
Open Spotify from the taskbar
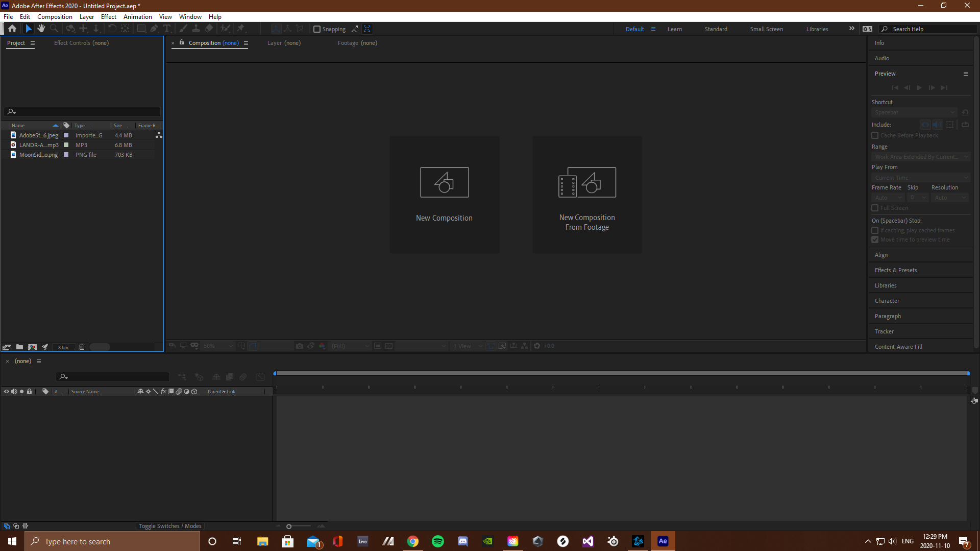437,541
